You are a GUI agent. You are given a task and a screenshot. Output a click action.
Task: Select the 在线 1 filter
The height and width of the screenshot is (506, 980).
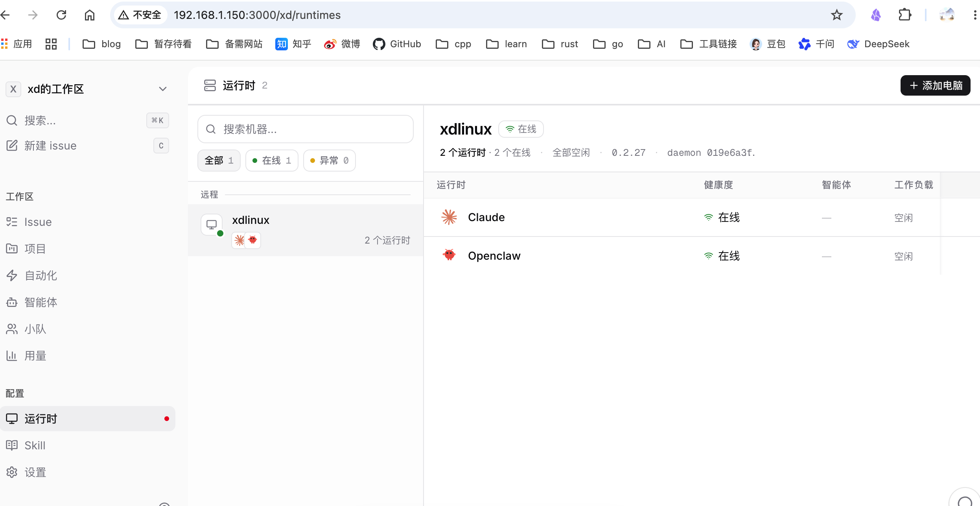click(x=272, y=161)
